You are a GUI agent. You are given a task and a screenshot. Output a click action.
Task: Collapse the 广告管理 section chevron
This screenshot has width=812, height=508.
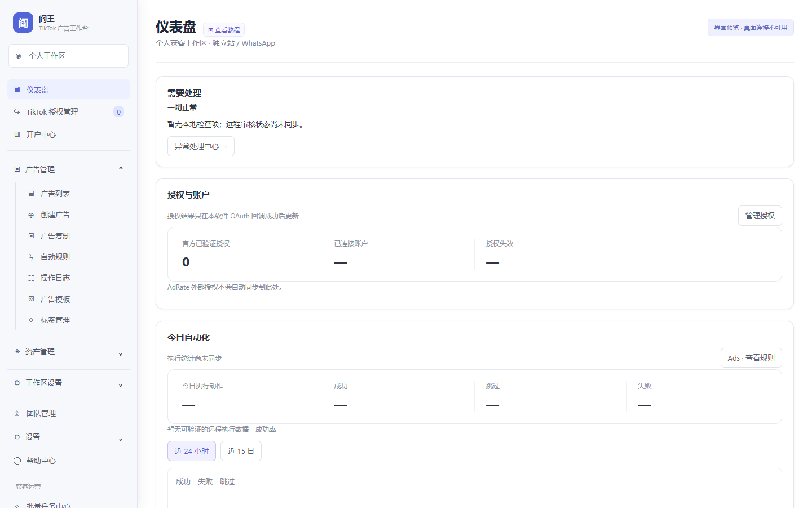point(121,168)
